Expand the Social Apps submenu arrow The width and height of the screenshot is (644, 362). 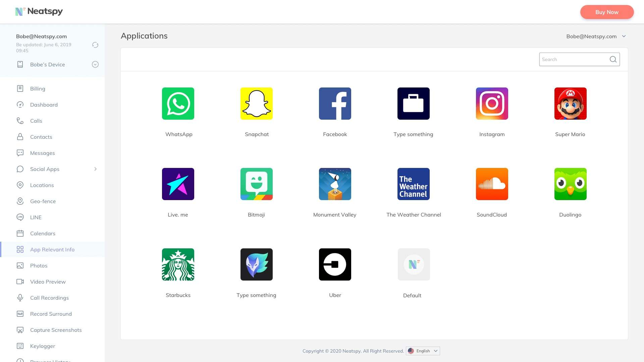coord(95,169)
